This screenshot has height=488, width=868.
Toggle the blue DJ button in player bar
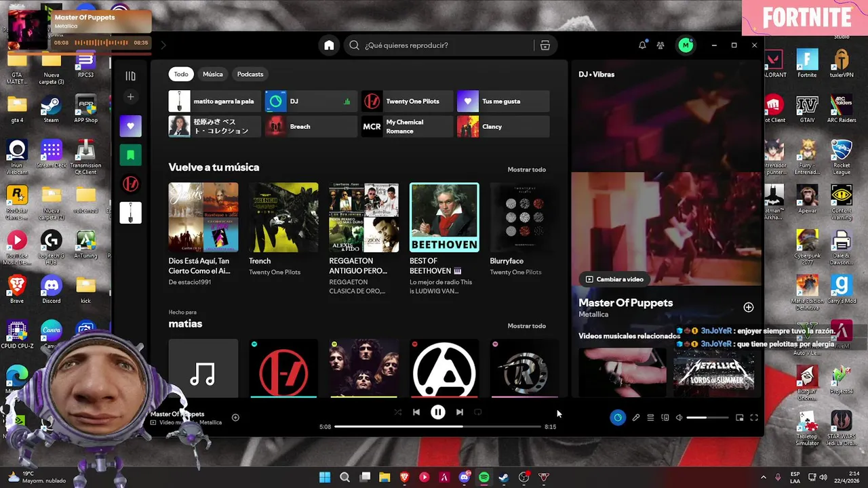pos(617,418)
